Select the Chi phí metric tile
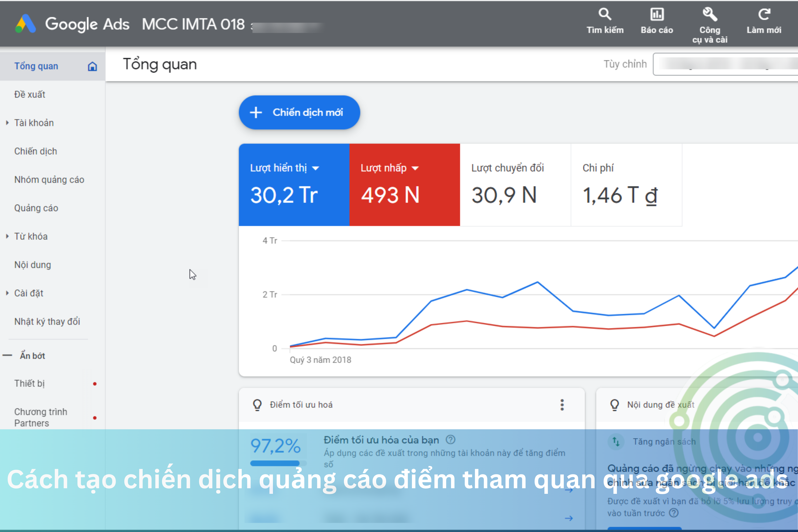Image resolution: width=798 pixels, height=532 pixels. click(x=626, y=185)
